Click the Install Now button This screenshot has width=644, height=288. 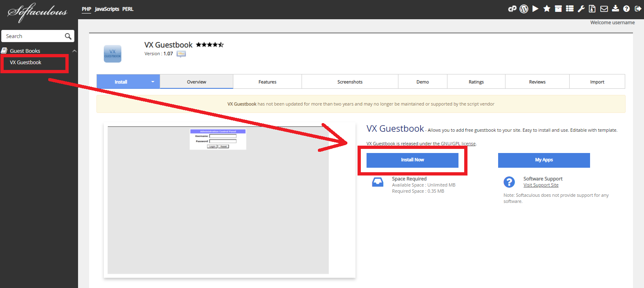tap(412, 160)
